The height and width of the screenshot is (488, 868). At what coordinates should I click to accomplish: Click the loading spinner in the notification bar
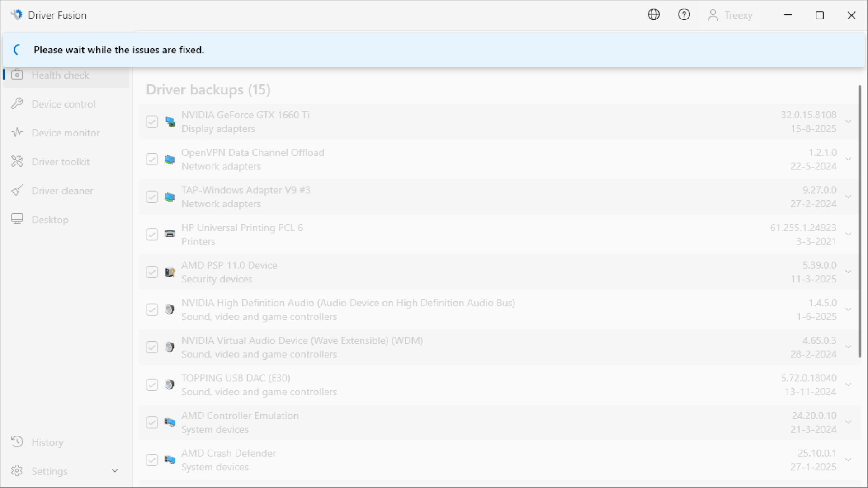click(17, 50)
